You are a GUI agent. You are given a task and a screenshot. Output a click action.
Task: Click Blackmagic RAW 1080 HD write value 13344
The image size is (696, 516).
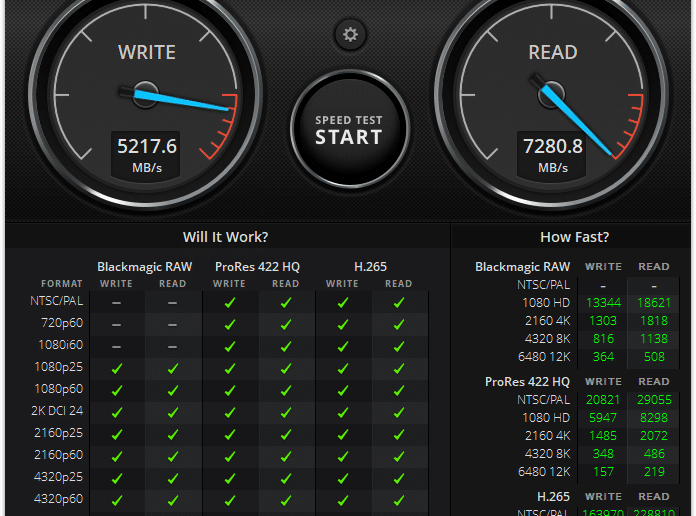(603, 303)
